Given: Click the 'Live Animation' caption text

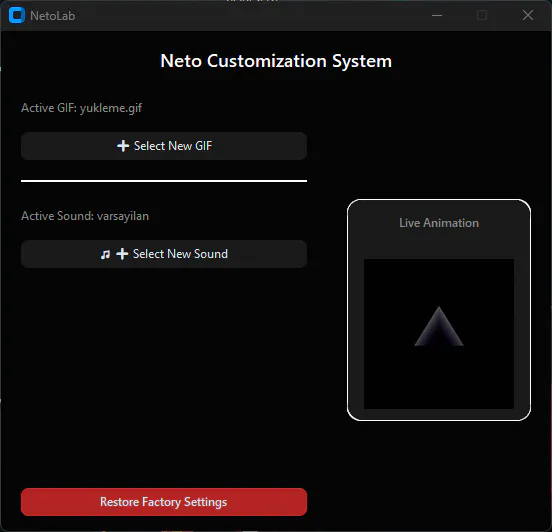Looking at the screenshot, I should coord(439,223).
